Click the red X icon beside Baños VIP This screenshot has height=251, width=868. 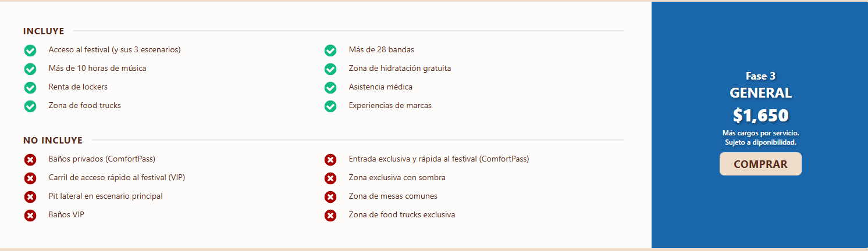[30, 216]
